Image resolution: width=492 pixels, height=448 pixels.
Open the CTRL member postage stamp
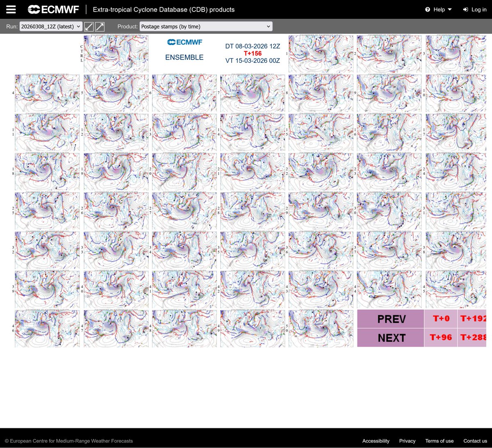pos(116,54)
